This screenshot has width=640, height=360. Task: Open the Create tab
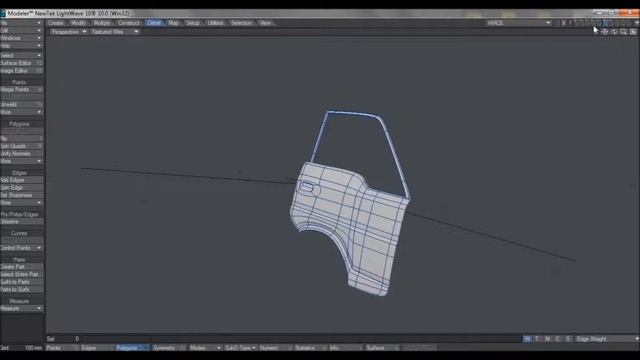click(56, 23)
